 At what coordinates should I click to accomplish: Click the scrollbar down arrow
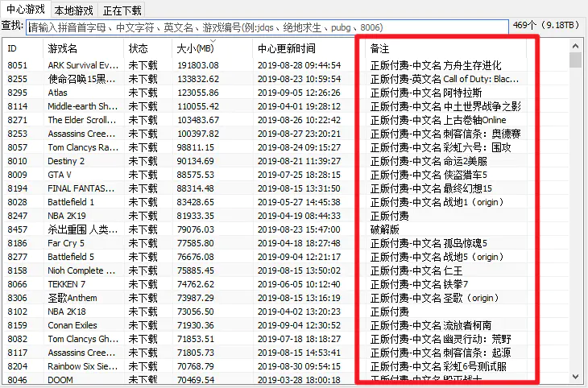pos(575,376)
